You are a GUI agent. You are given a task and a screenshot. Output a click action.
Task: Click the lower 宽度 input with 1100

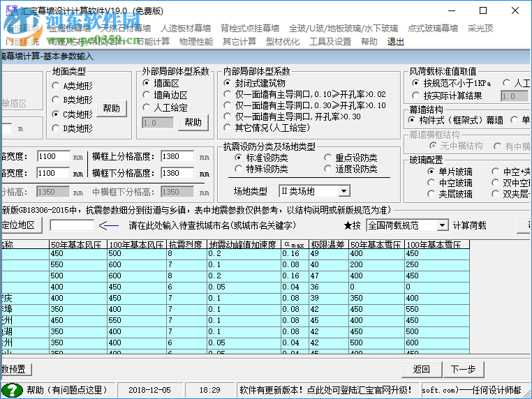[53, 173]
